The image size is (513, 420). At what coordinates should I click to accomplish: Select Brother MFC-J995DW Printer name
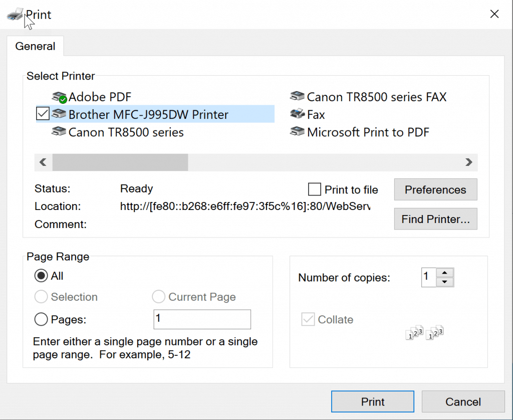(x=148, y=115)
